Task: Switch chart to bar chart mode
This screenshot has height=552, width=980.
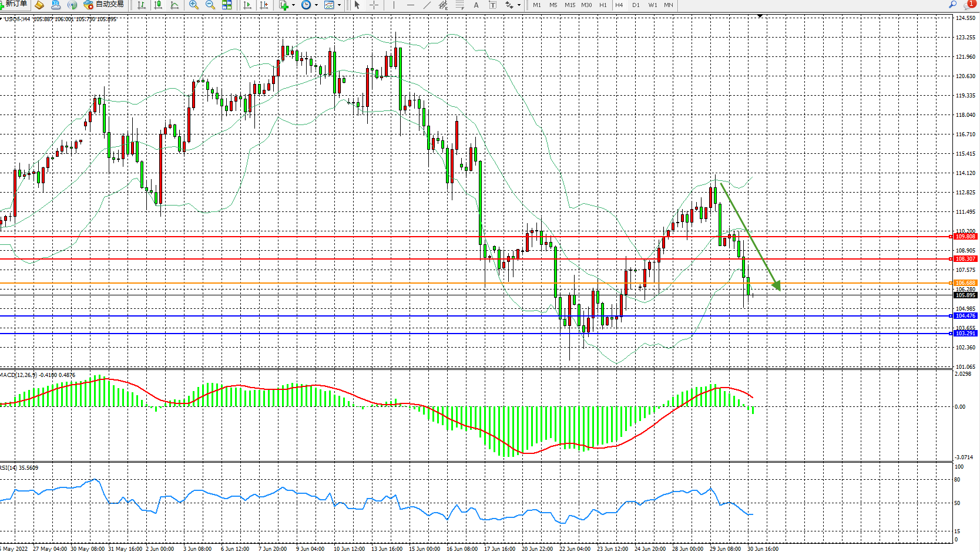Action: pos(142,5)
